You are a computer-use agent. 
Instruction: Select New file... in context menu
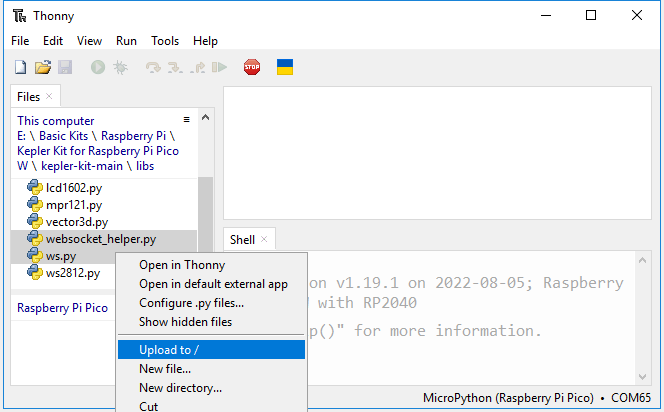point(211,369)
